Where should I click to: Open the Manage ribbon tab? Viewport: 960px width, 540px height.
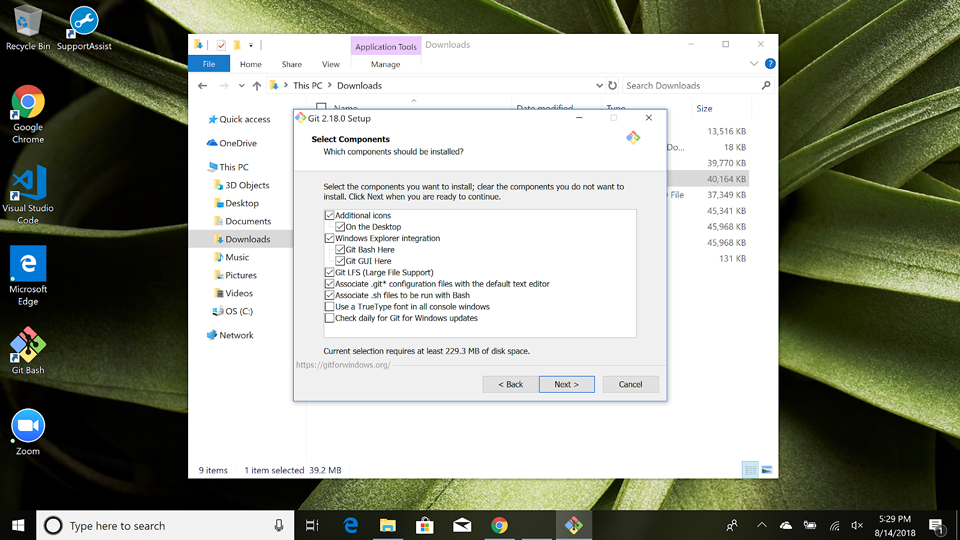click(386, 64)
